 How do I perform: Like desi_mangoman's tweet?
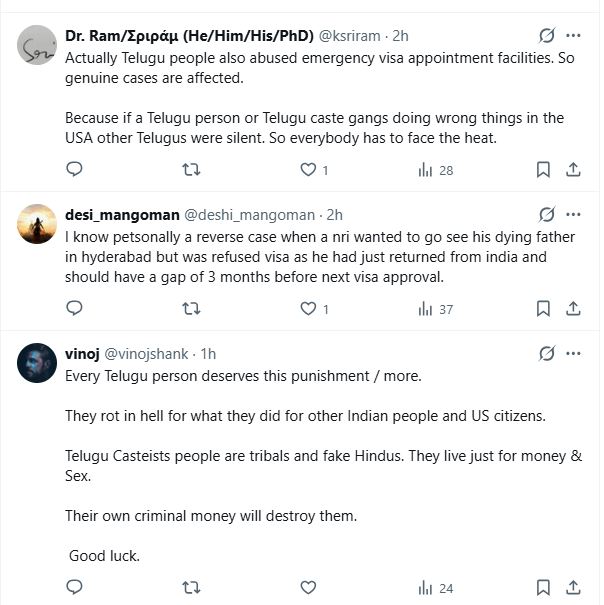tap(308, 309)
